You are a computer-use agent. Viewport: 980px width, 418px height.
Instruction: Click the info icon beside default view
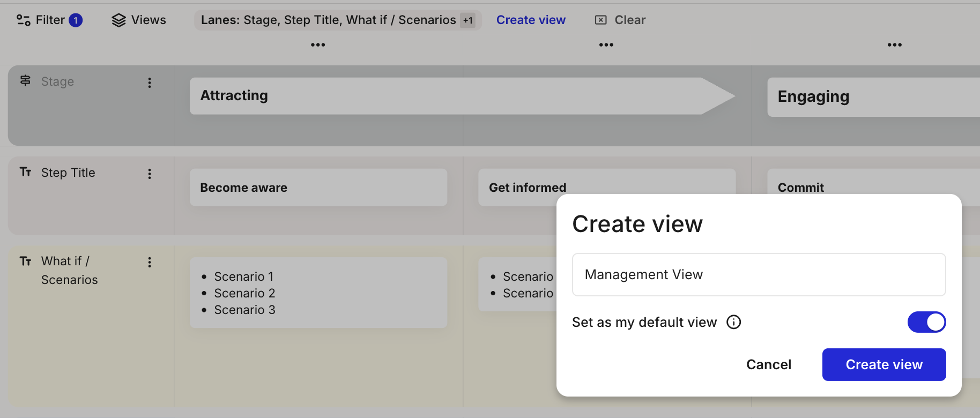pos(733,322)
